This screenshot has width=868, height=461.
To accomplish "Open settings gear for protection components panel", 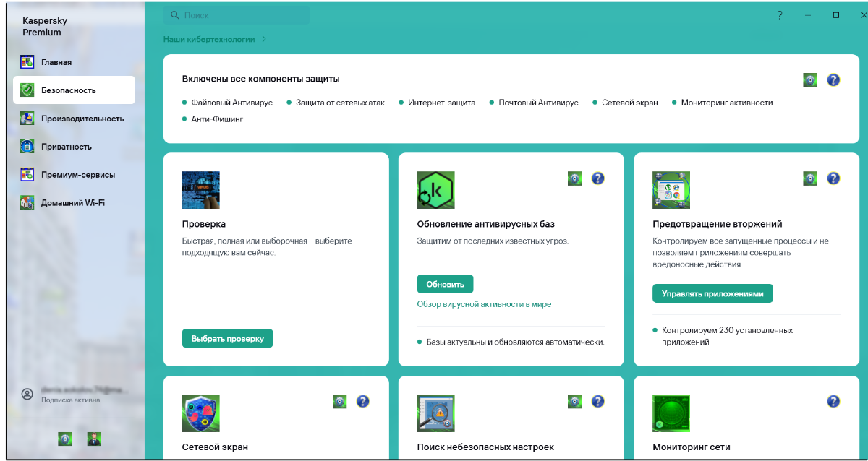I will click(810, 80).
